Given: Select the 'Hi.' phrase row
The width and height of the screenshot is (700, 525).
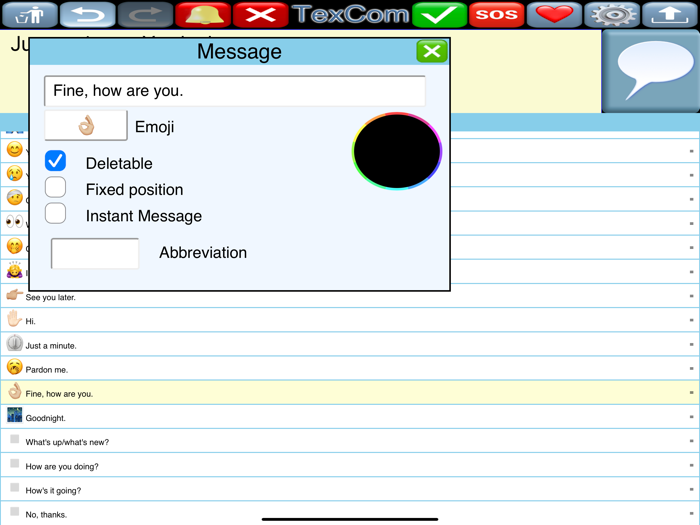Looking at the screenshot, I should 350,320.
